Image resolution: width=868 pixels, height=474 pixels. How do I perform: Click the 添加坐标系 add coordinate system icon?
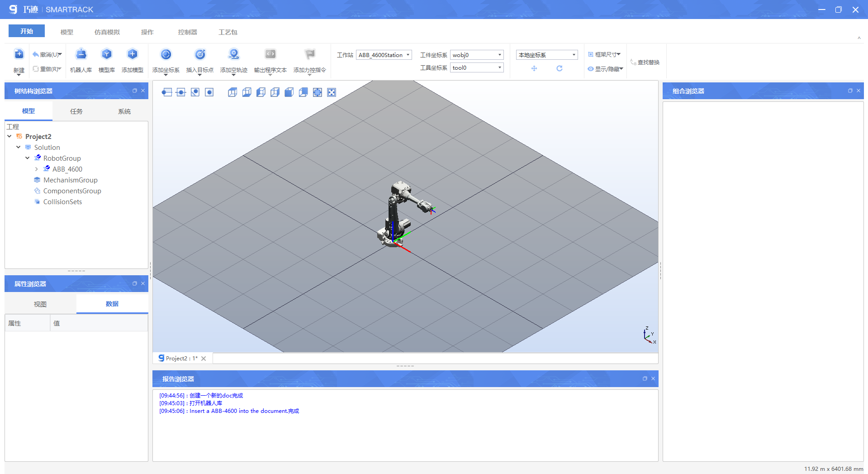166,54
